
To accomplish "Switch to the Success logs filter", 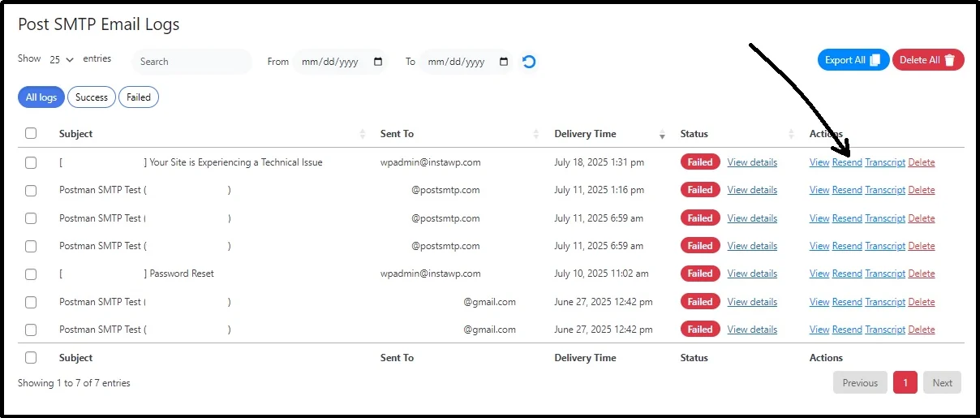I will pyautogui.click(x=92, y=97).
